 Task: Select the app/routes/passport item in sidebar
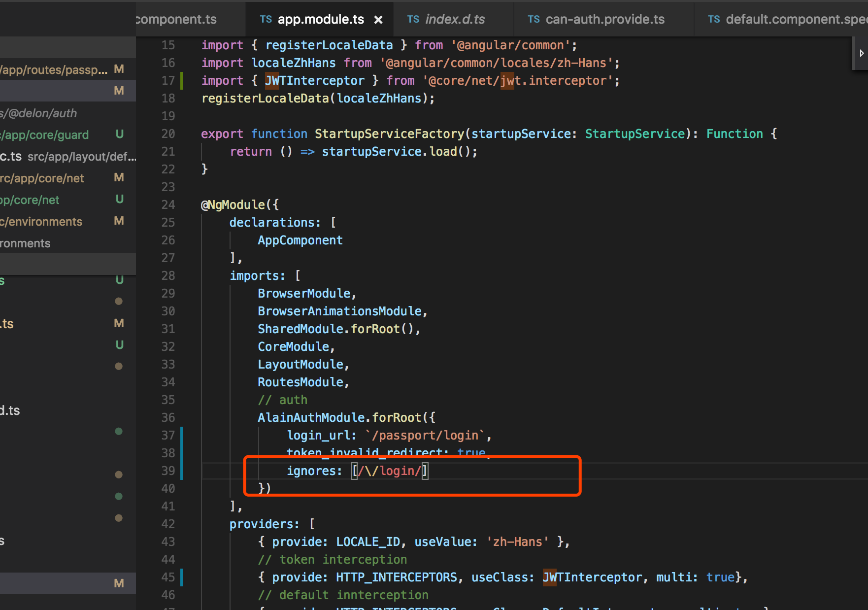54,69
